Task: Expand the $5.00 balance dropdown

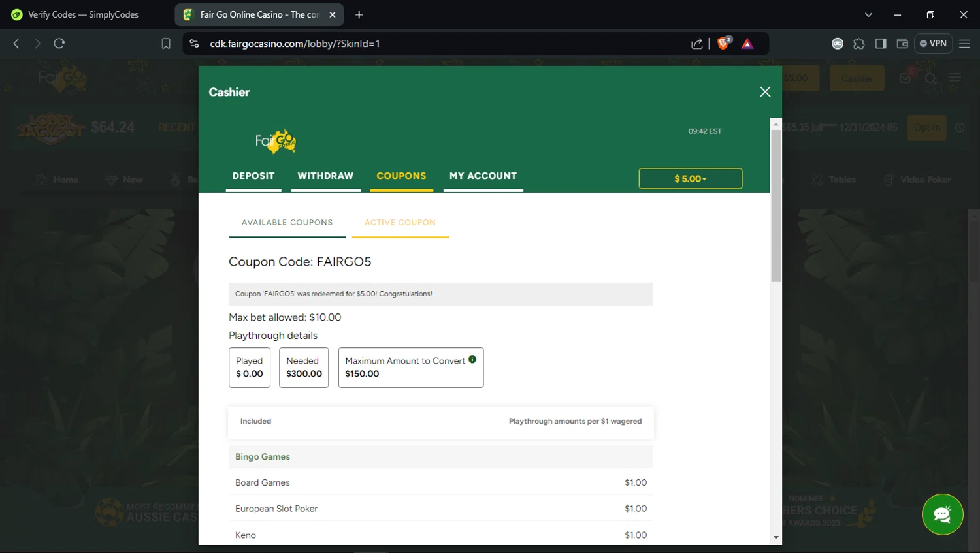Action: pyautogui.click(x=690, y=178)
